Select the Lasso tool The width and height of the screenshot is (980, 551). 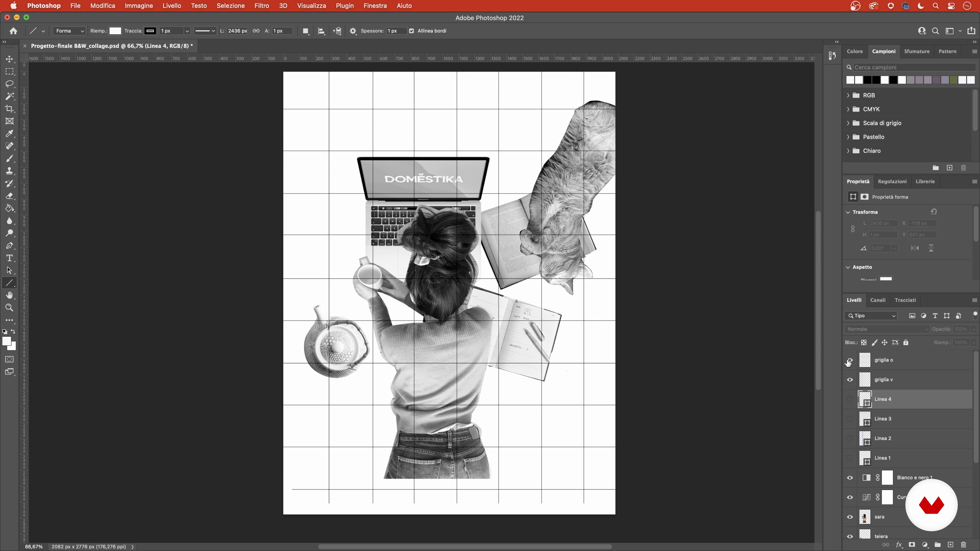click(9, 84)
